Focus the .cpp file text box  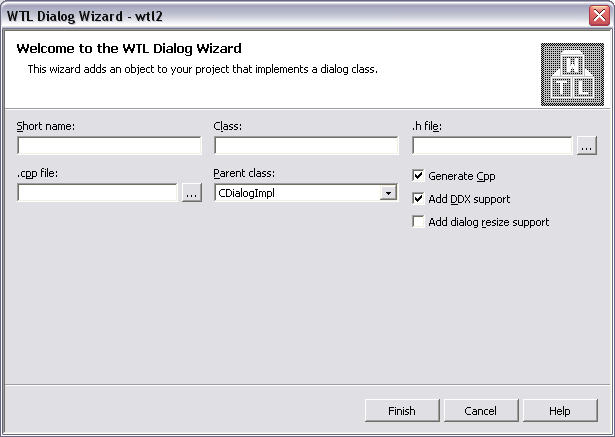[x=97, y=193]
